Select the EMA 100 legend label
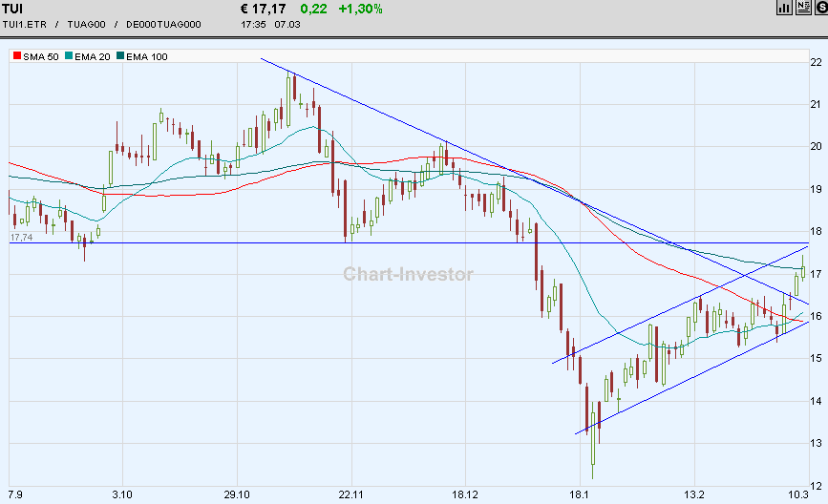Viewport: 828px width, 504px height. click(x=147, y=57)
